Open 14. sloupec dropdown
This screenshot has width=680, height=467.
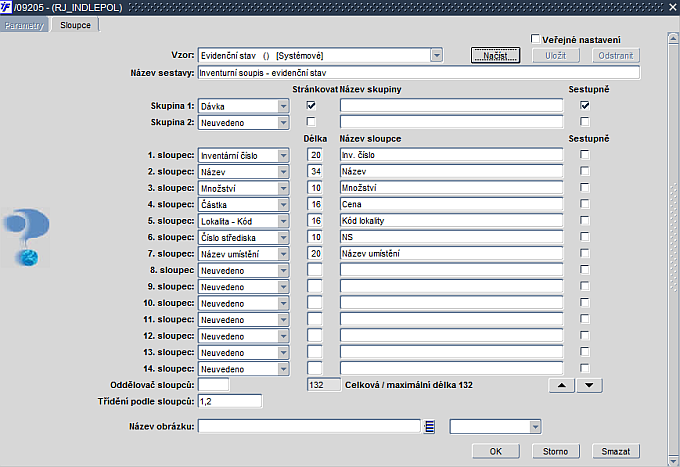coord(283,369)
